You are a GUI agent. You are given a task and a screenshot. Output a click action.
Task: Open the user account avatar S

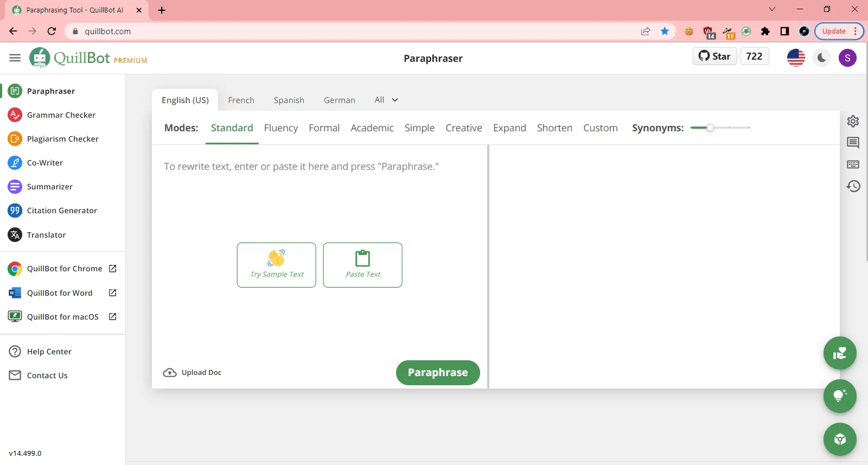click(847, 58)
